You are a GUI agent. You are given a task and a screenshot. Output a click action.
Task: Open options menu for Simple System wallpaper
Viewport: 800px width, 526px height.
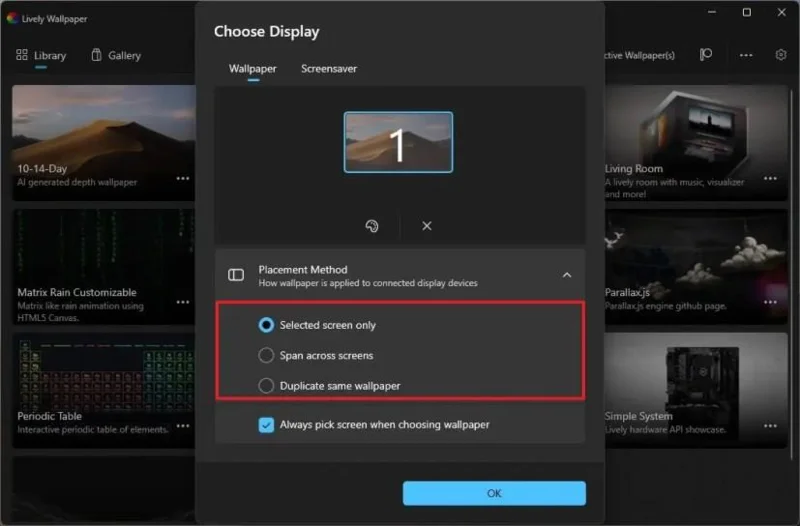[770, 425]
